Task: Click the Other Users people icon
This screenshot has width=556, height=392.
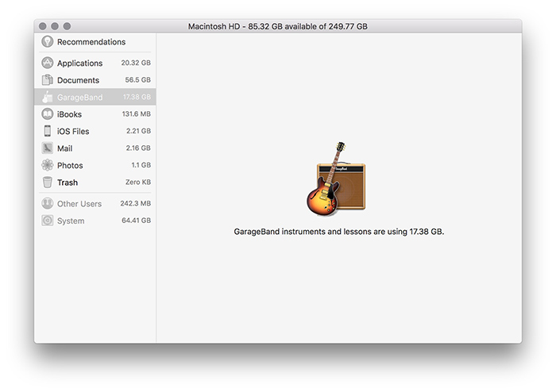Action: [x=47, y=203]
